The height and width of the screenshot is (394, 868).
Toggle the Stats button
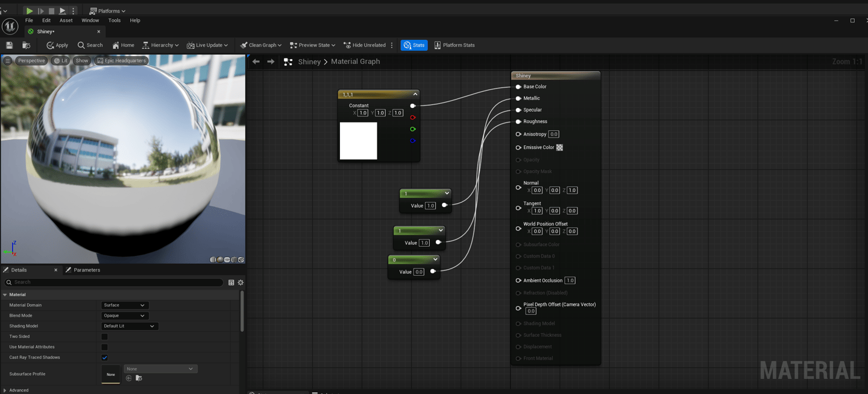pos(414,45)
